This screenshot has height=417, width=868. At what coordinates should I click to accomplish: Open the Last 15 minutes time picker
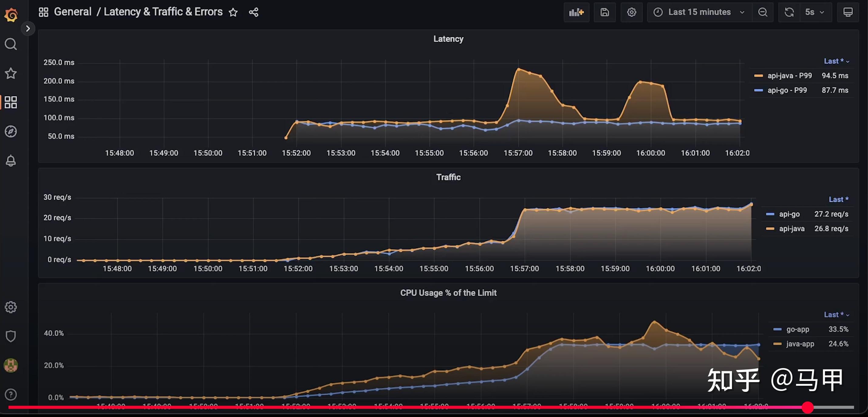coord(699,12)
